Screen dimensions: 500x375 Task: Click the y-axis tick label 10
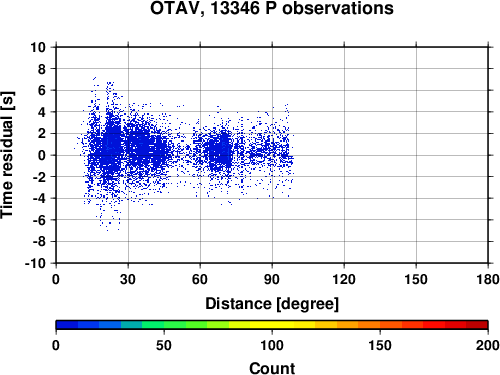[38, 47]
